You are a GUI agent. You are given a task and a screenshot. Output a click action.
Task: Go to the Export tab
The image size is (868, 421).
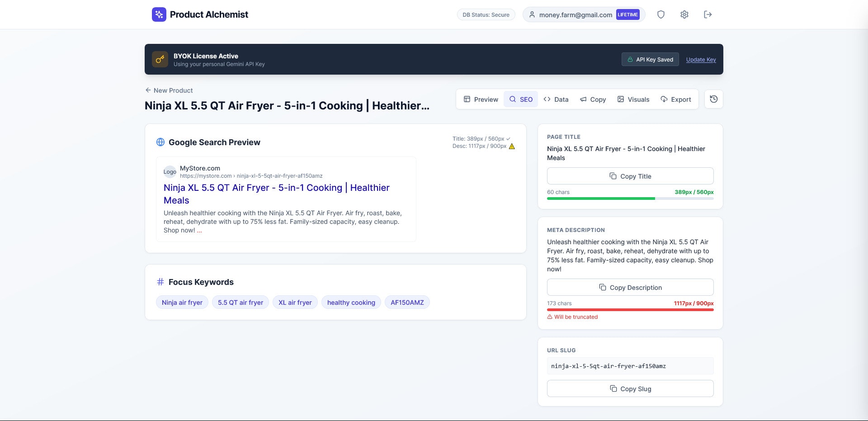[x=676, y=99]
